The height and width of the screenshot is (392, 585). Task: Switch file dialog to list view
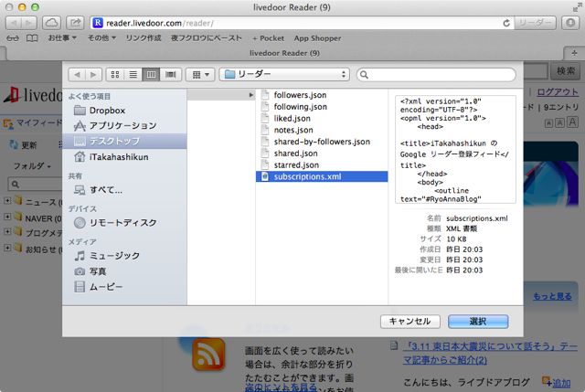click(x=133, y=75)
